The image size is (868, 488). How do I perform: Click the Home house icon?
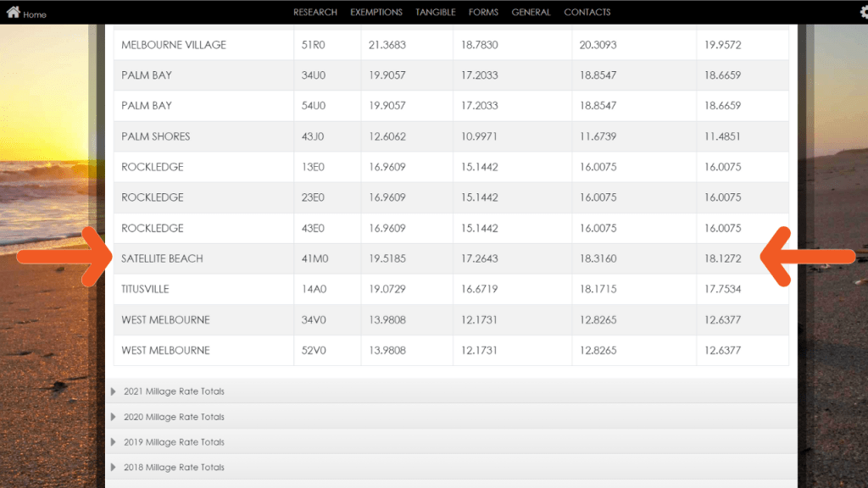click(13, 13)
